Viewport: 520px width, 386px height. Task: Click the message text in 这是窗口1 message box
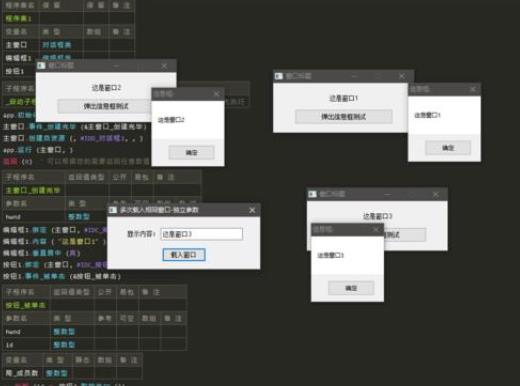tap(427, 115)
